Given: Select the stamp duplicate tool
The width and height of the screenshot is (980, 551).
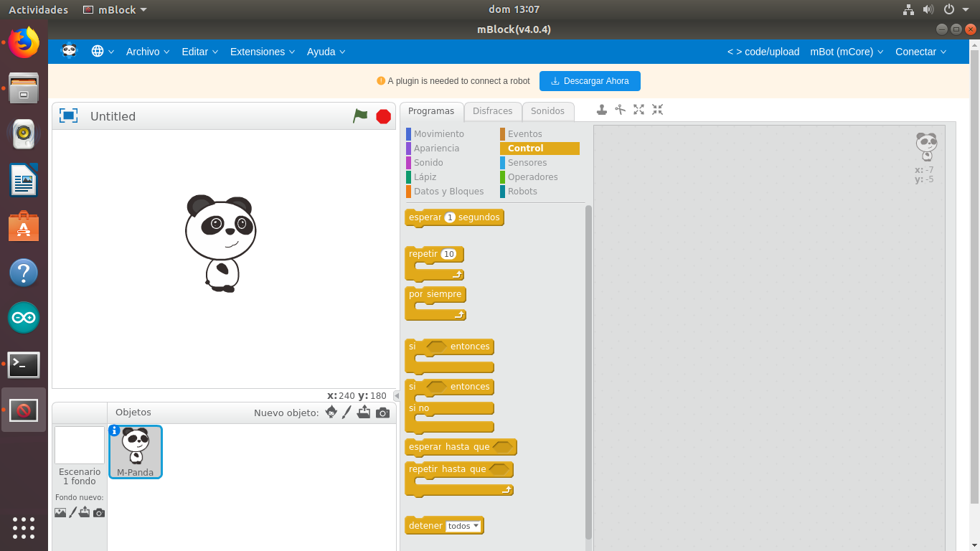Looking at the screenshot, I should (602, 110).
